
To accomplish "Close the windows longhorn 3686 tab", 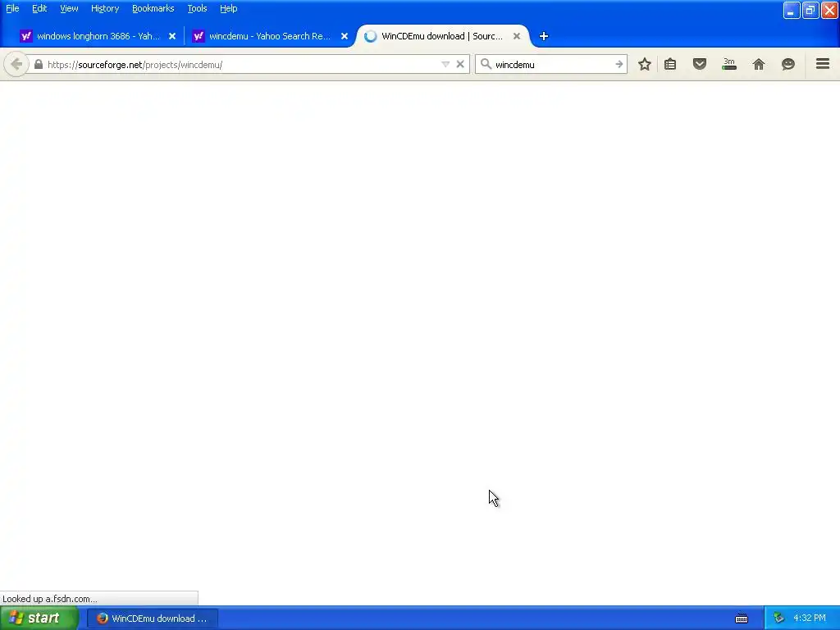I will click(x=172, y=36).
